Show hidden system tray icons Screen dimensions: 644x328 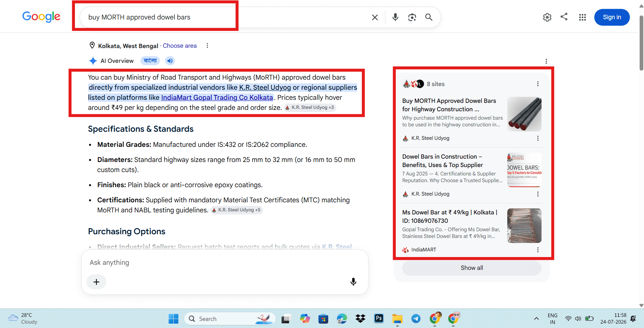(x=536, y=318)
